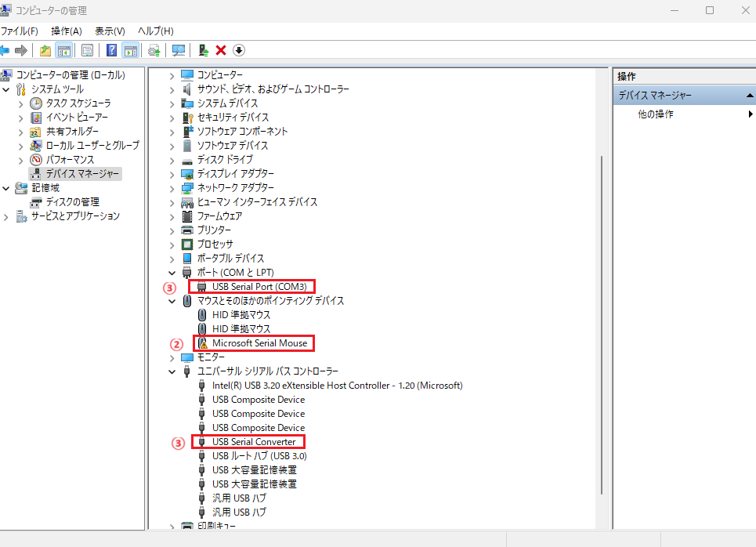
Task: Click the Update driver toolbar icon
Action: click(154, 50)
